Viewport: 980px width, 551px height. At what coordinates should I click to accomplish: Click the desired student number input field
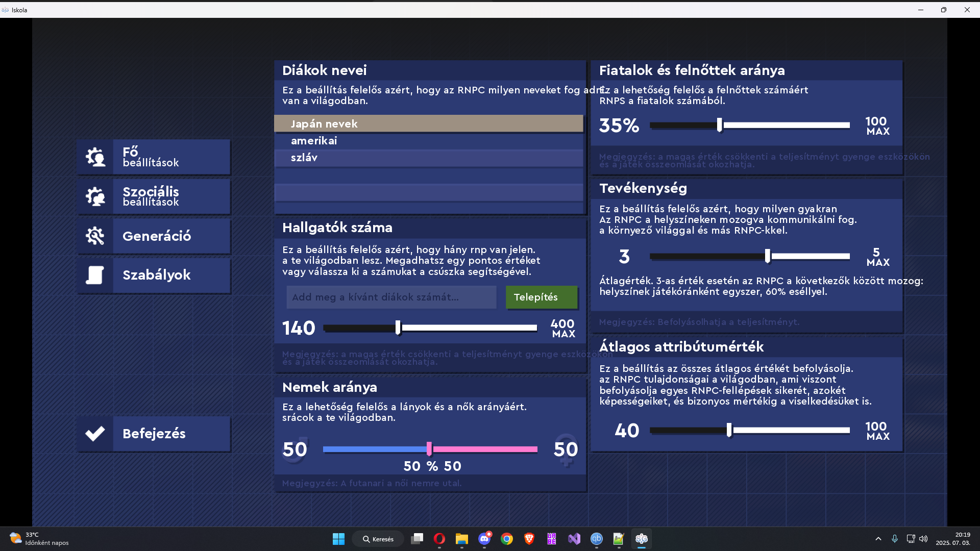coord(391,297)
